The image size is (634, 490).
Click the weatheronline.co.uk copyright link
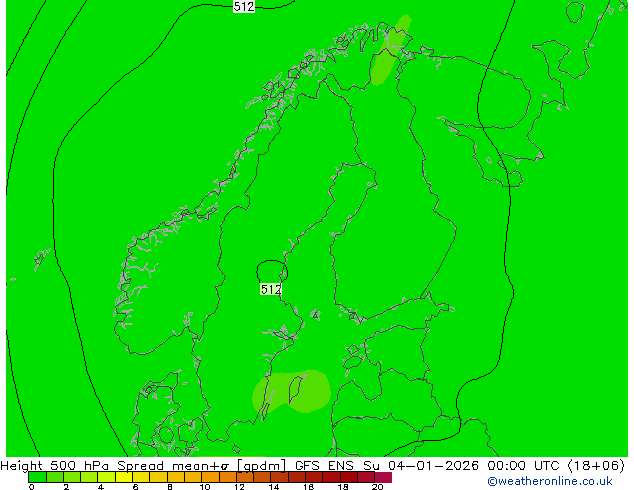(x=550, y=481)
